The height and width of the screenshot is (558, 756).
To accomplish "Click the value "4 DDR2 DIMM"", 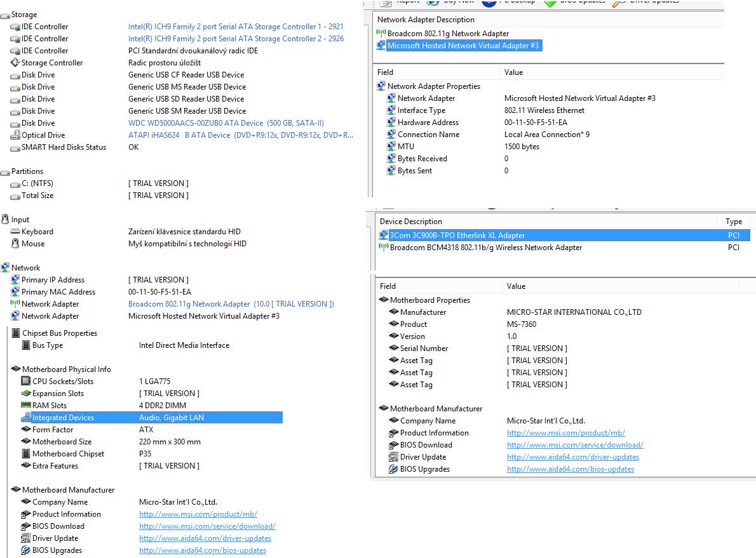I will coord(163,405).
